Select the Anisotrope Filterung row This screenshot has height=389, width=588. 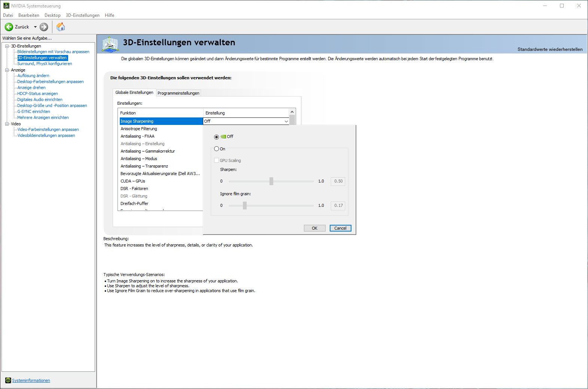click(161, 129)
